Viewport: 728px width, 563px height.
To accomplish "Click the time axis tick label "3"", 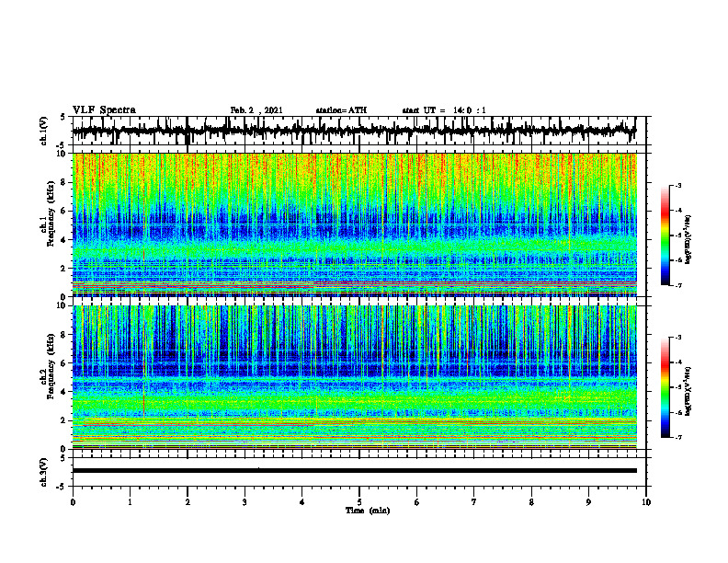I will click(x=245, y=502).
